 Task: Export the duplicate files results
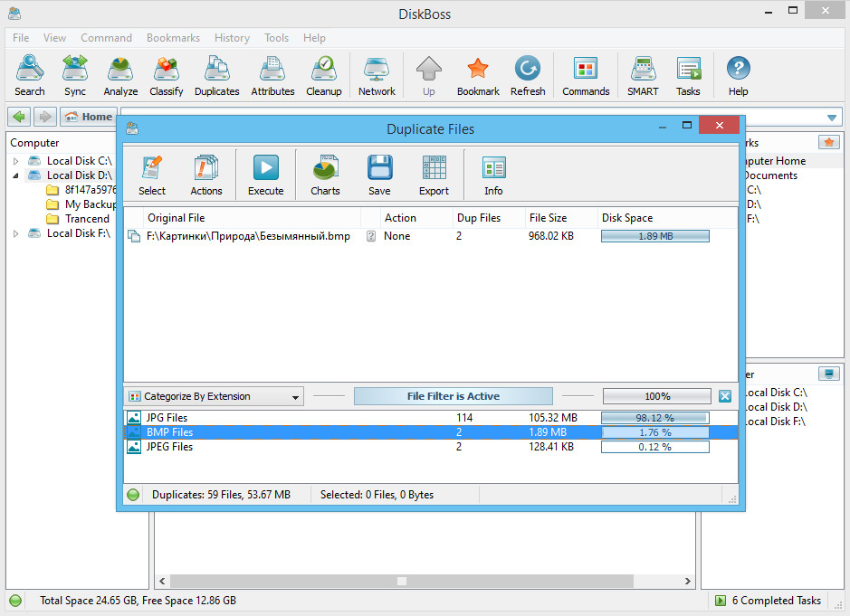tap(434, 175)
